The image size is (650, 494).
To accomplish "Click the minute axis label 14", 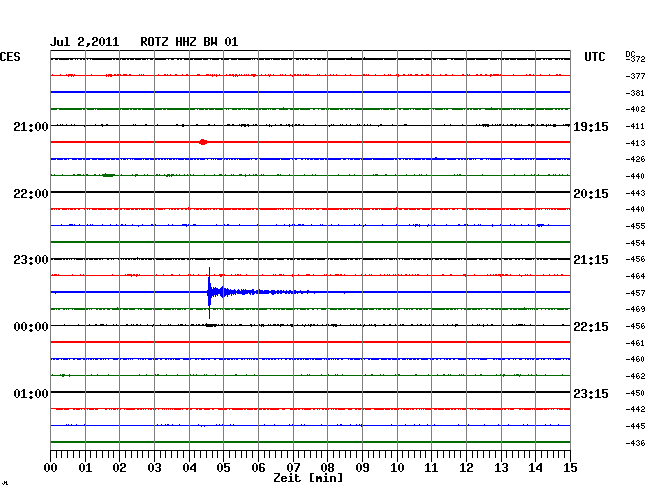I will pyautogui.click(x=535, y=467).
